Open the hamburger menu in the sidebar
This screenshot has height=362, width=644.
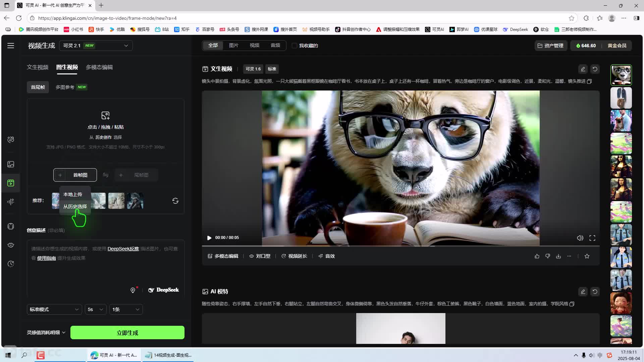pyautogui.click(x=11, y=46)
